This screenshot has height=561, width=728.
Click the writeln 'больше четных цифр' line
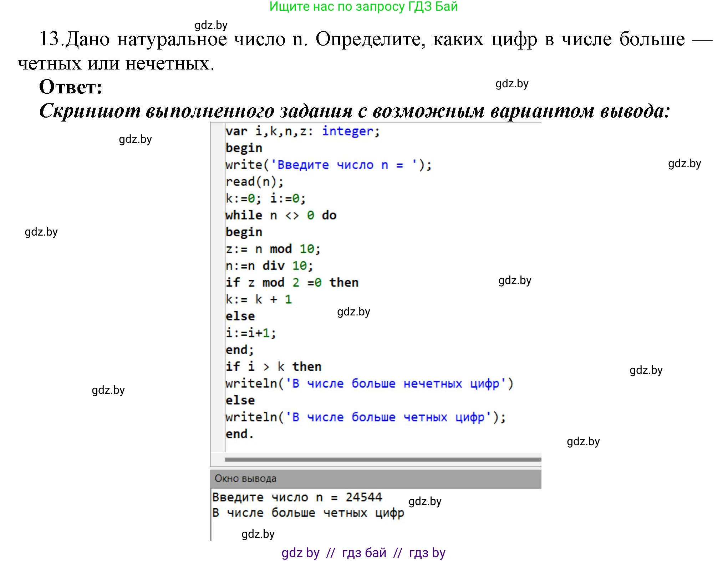coord(366,417)
